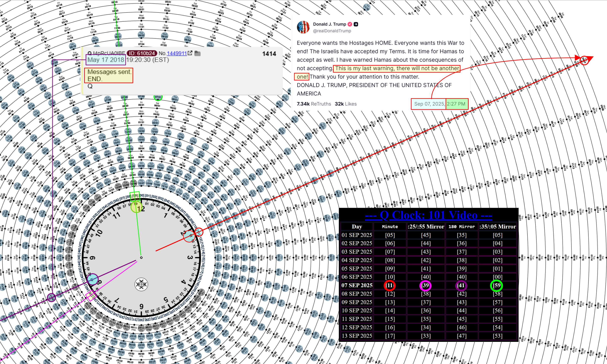Click table cell '[57]' in 09 SEP row
This screenshot has height=364, width=607.
coord(498,302)
